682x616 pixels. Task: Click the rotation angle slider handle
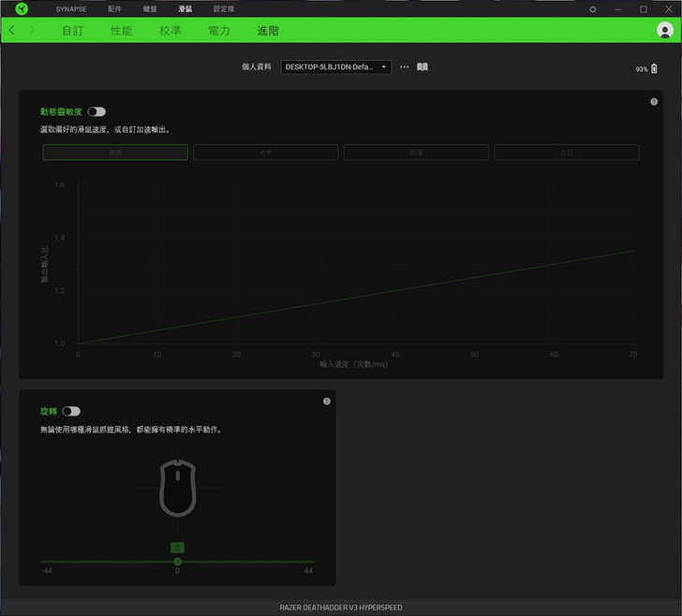[177, 562]
